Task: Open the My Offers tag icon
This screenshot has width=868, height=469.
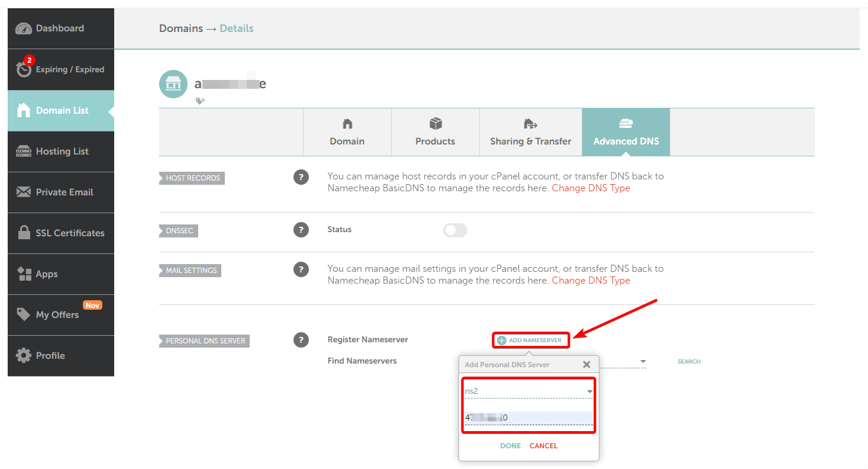Action: click(x=24, y=314)
